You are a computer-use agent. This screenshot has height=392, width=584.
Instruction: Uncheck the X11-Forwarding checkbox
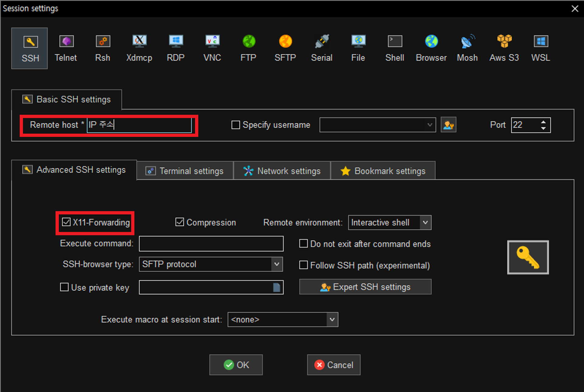coord(66,222)
